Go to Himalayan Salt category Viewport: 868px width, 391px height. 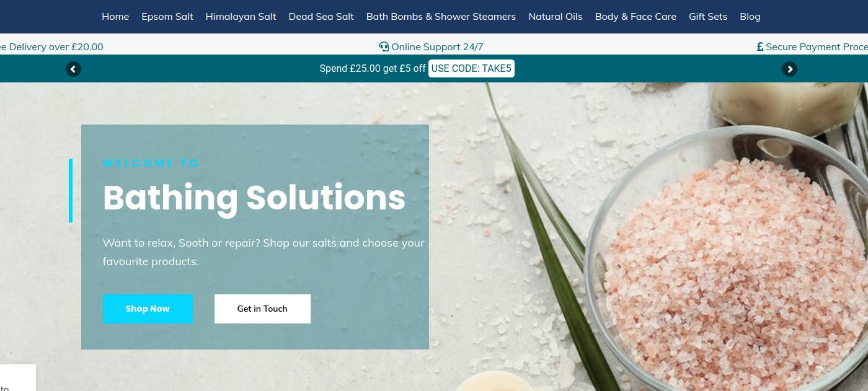click(x=241, y=17)
